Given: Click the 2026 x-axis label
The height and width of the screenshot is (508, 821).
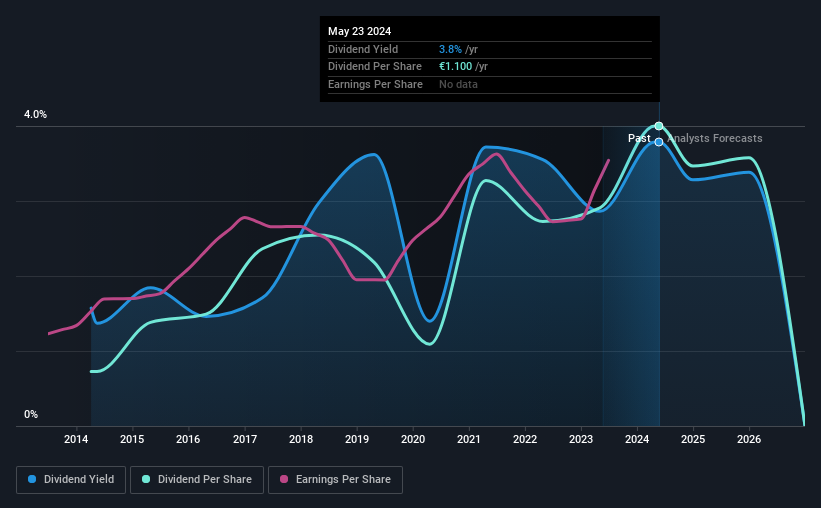Looking at the screenshot, I should [749, 439].
